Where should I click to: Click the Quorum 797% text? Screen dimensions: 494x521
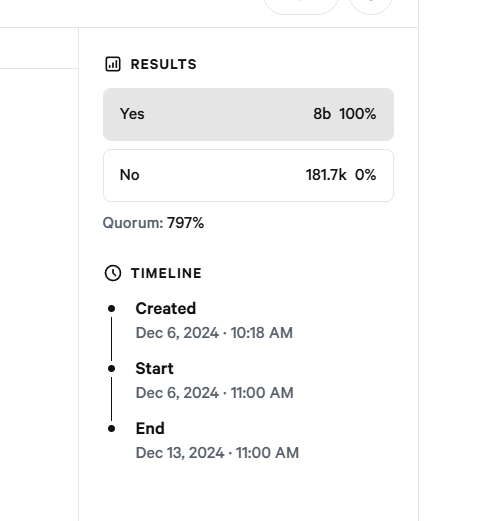153,223
